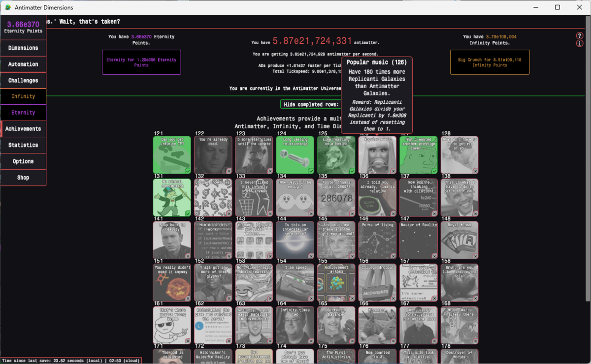This screenshot has height=364, width=591.
Task: Click the save status bar at bottom left
Action: pyautogui.click(x=71, y=361)
